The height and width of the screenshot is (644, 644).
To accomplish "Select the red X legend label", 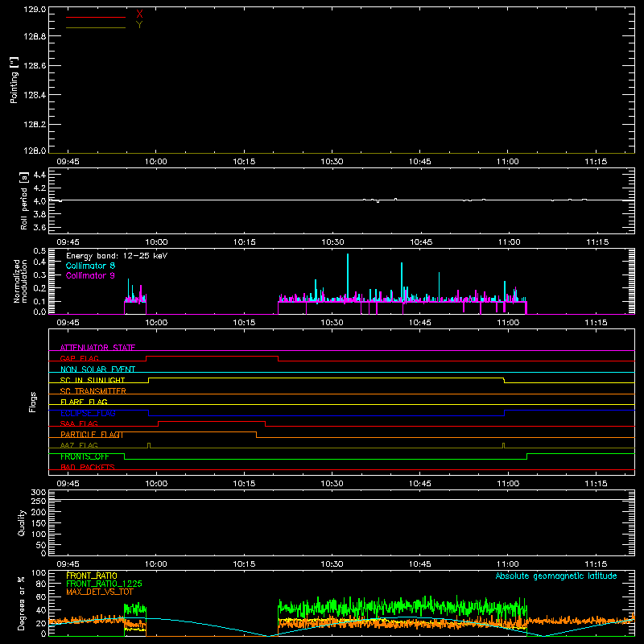I will pyautogui.click(x=139, y=14).
